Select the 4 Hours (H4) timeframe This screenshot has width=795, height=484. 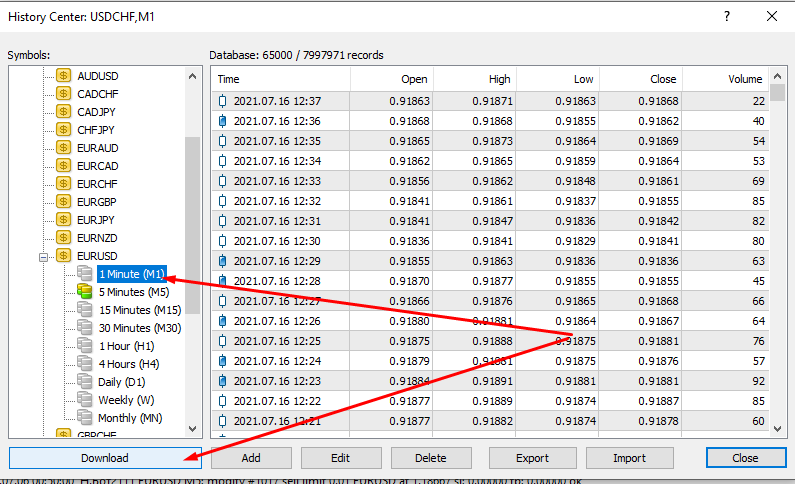[129, 364]
